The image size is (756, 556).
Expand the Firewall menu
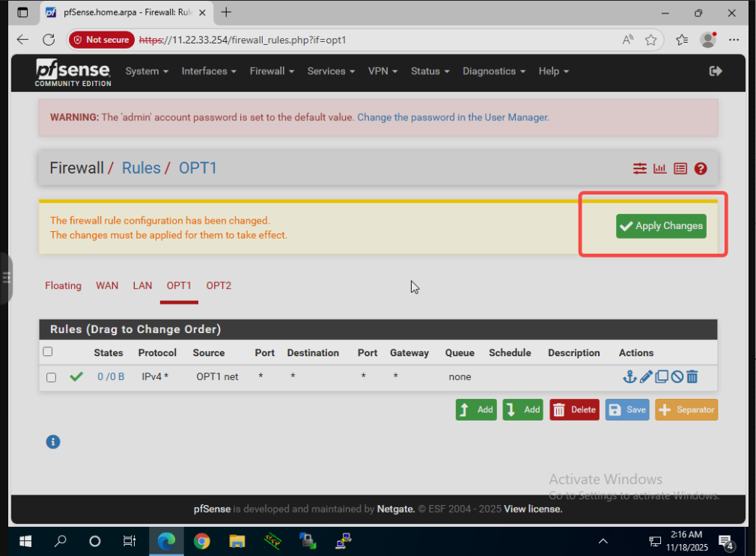(x=272, y=71)
